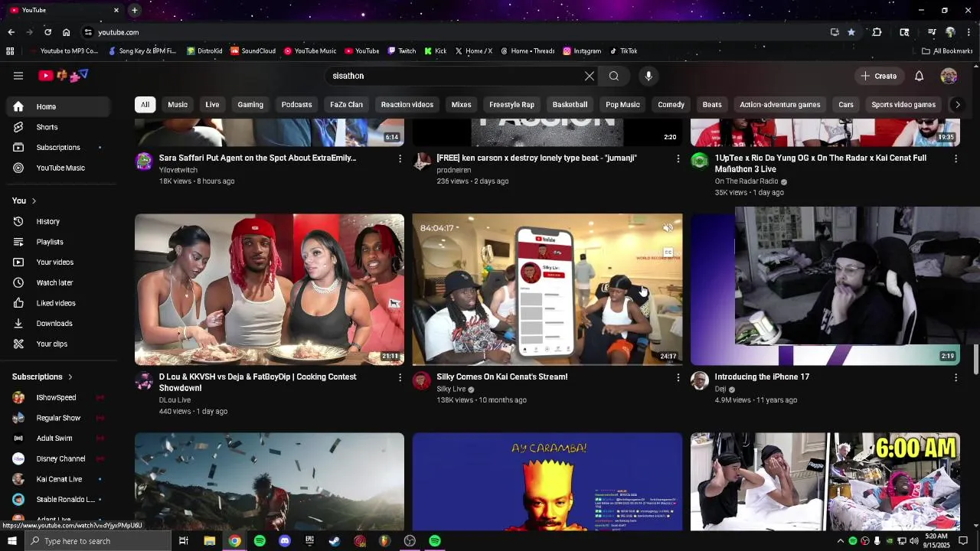Click Deji channel avatar

[x=700, y=381]
